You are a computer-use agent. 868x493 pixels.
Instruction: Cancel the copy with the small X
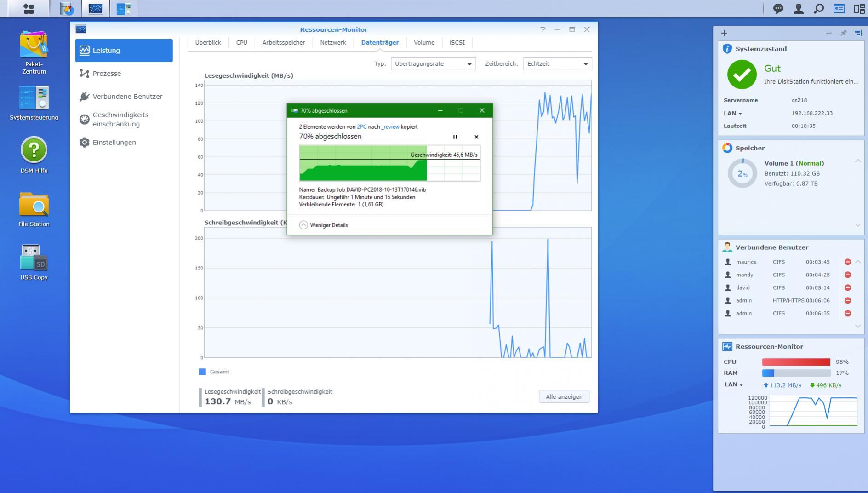[476, 137]
